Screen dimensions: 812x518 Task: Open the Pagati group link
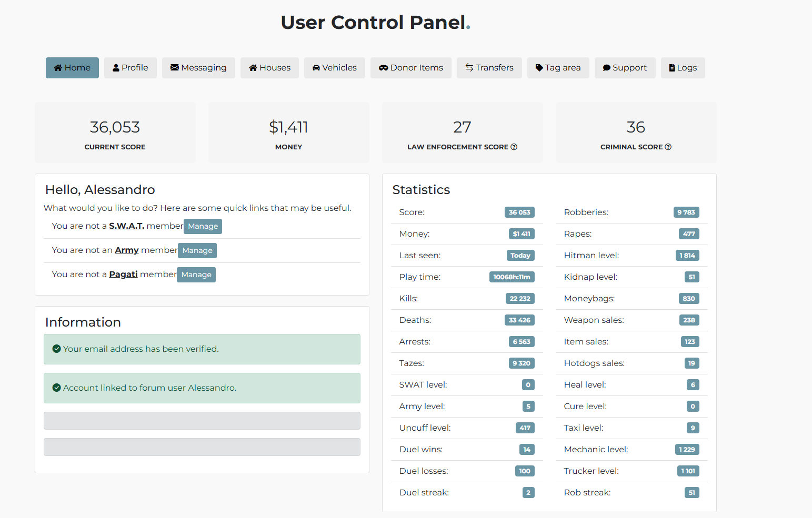click(123, 275)
